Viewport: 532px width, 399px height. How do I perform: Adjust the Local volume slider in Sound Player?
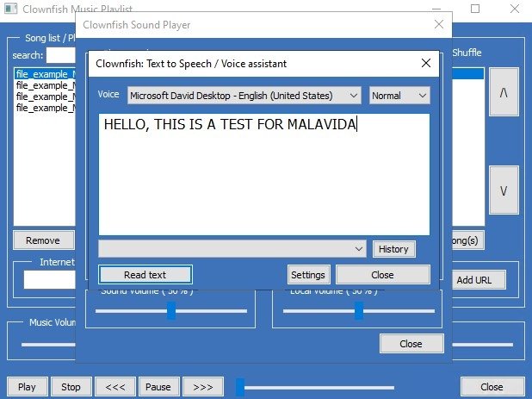[359, 311]
